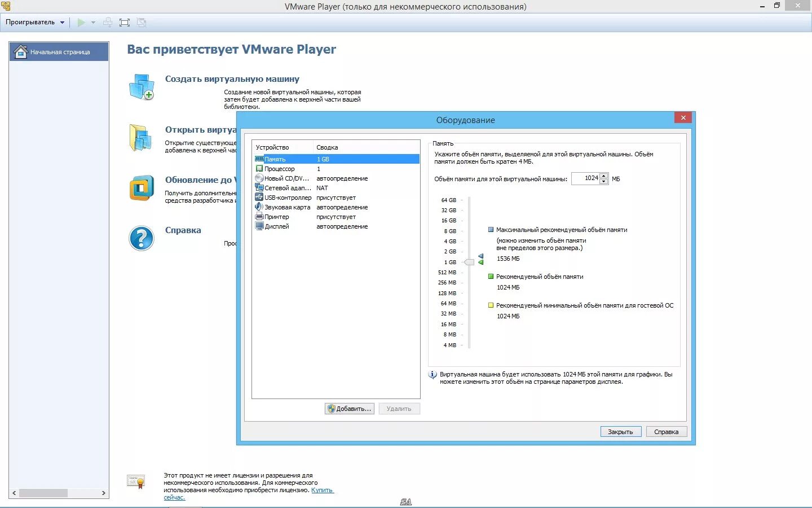Close the Оборудование dialog with red X
Viewport: 812px width, 508px height.
(x=683, y=117)
